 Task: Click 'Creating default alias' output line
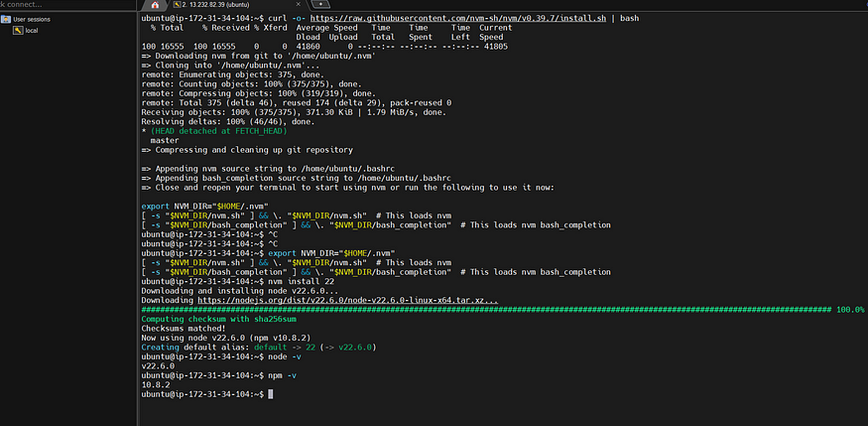tap(259, 348)
